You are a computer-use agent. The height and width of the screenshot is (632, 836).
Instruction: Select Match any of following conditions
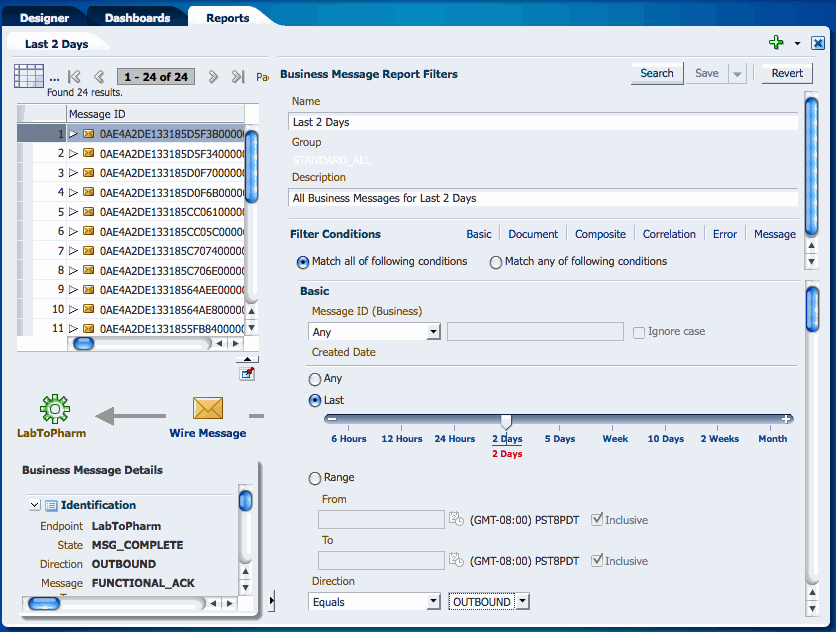(x=496, y=262)
